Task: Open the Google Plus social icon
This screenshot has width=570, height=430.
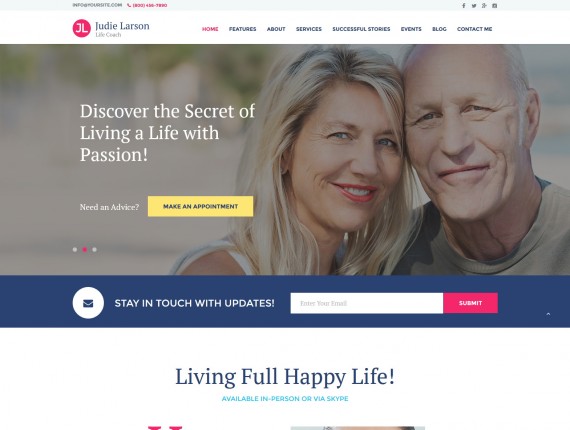Action: coord(484,5)
